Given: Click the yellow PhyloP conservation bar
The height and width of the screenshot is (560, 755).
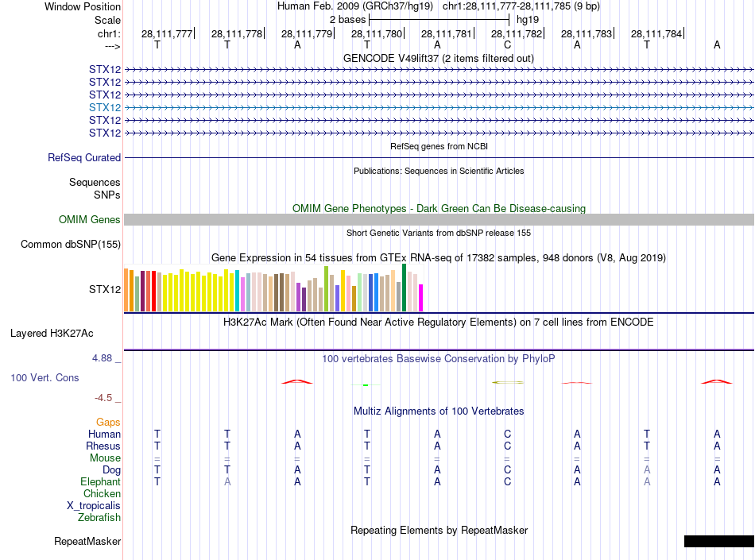Looking at the screenshot, I should click(508, 383).
